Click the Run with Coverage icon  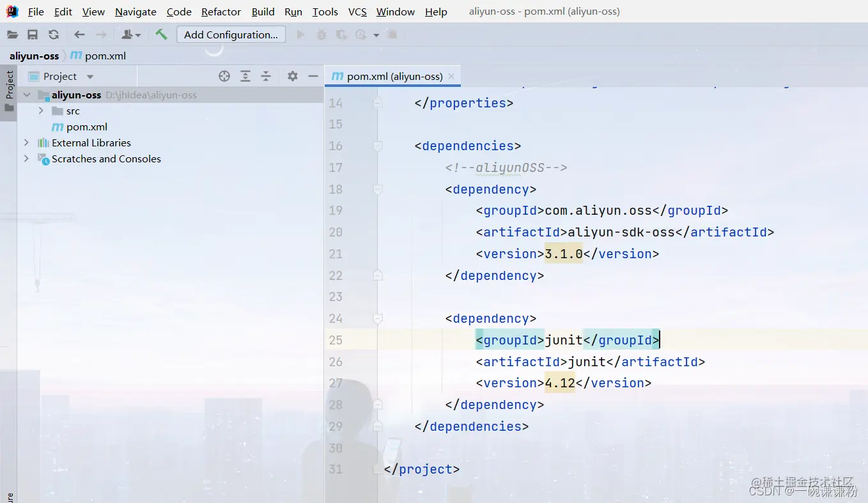(341, 35)
